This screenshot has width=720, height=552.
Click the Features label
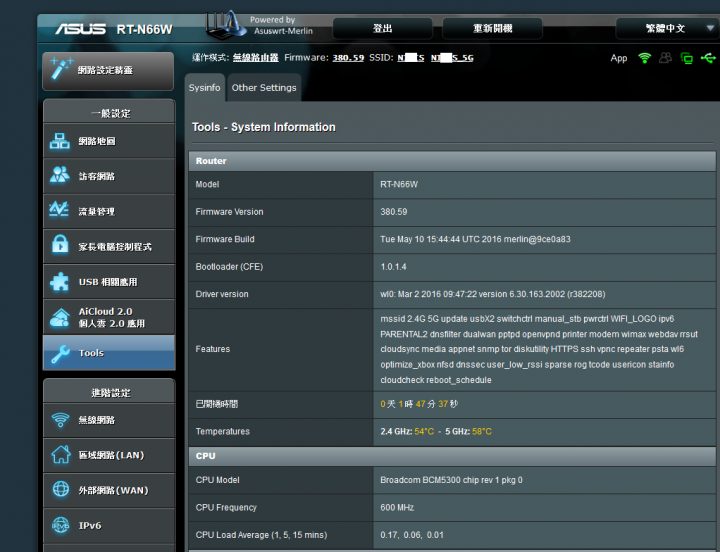point(213,349)
